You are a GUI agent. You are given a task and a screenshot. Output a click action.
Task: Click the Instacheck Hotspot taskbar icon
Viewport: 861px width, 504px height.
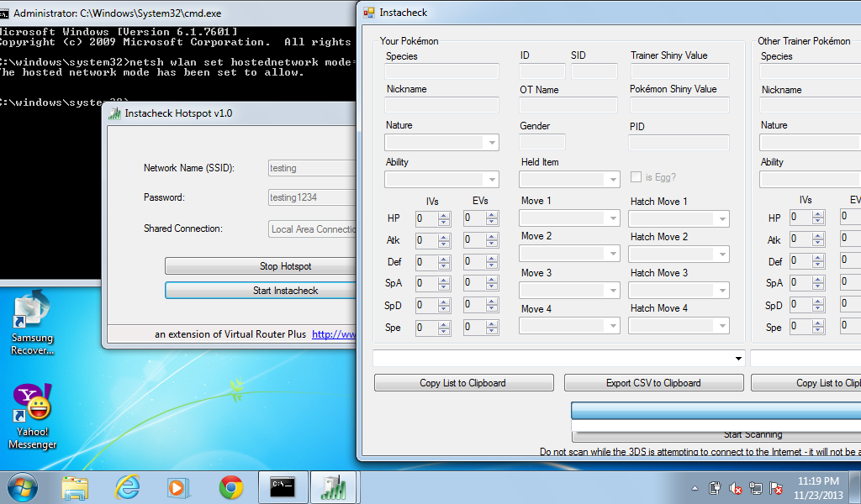pyautogui.click(x=334, y=487)
